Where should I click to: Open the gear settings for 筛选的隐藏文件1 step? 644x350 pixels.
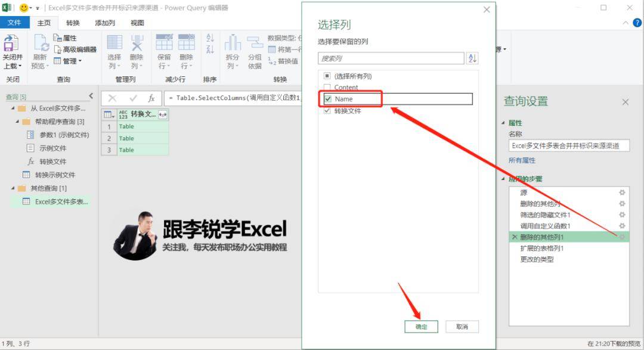622,215
